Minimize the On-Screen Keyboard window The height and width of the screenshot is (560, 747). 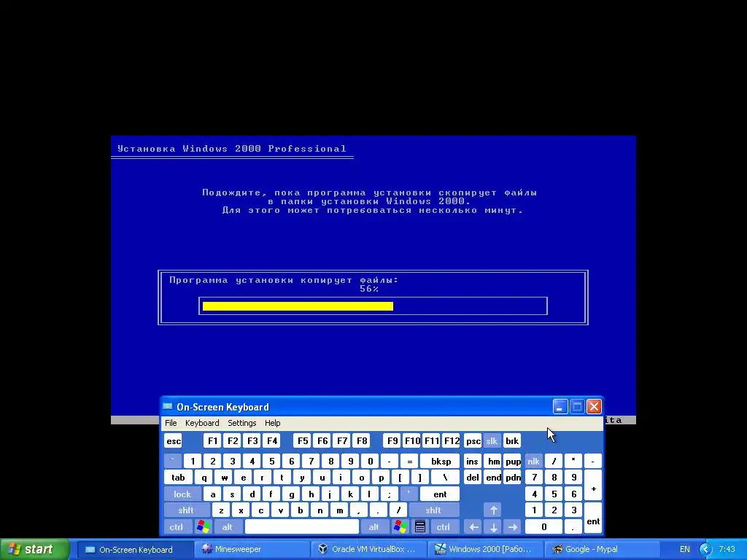pos(560,407)
